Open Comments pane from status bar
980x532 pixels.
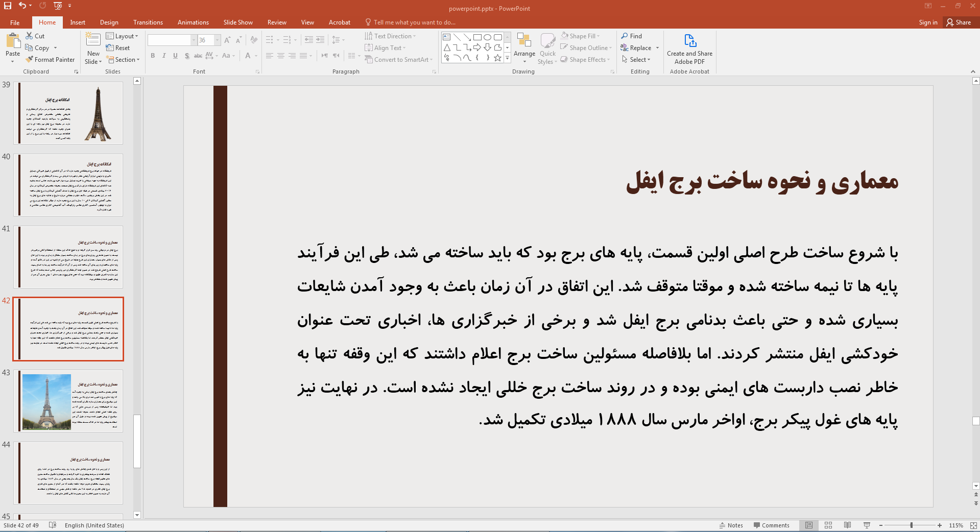point(771,525)
